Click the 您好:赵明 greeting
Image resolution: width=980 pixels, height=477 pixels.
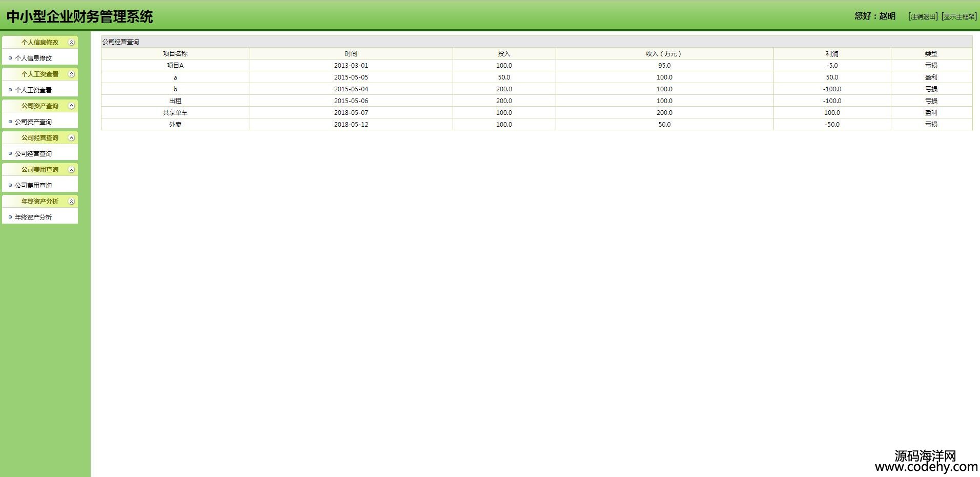click(875, 16)
